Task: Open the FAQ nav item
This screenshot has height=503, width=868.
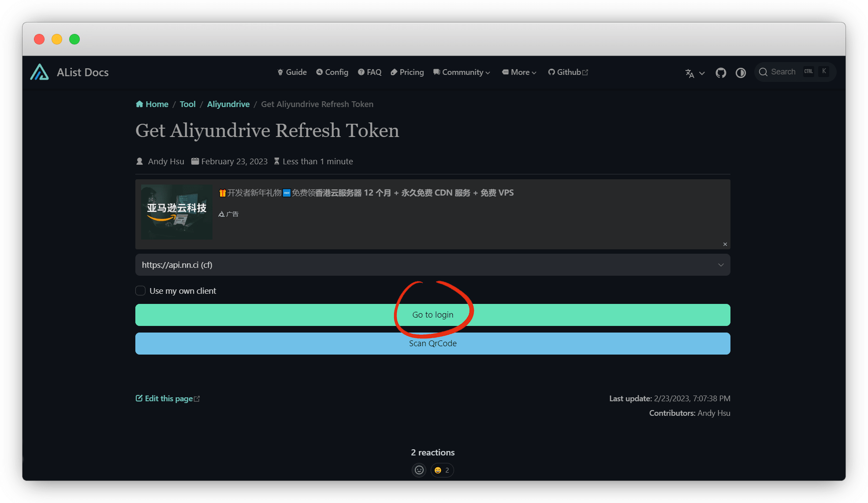Action: (369, 72)
